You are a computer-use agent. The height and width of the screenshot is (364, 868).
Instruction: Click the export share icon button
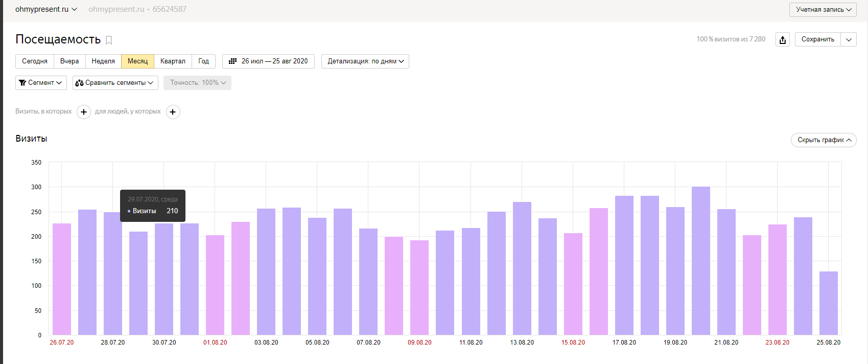tap(782, 39)
